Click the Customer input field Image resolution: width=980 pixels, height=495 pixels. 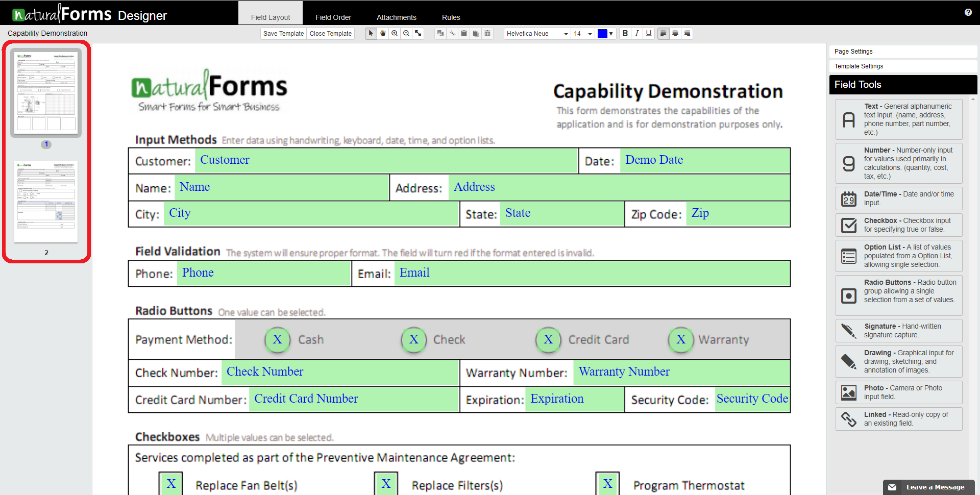pyautogui.click(x=386, y=161)
